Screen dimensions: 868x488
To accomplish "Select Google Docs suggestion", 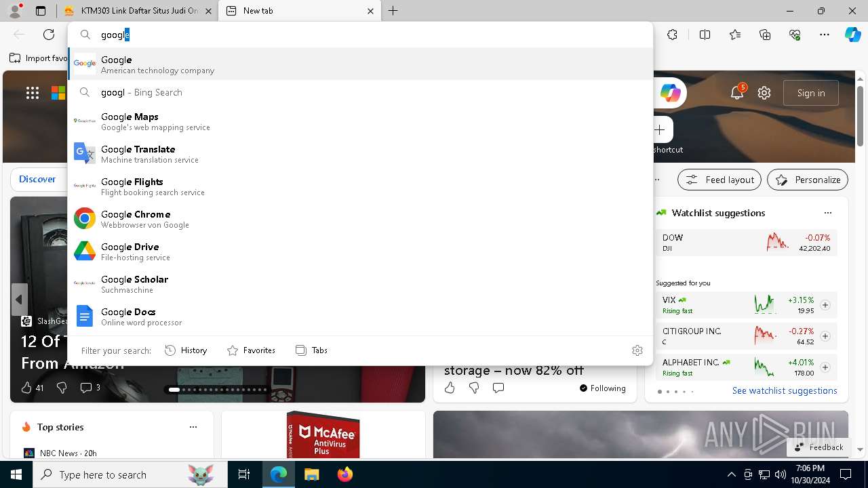I will (x=360, y=317).
